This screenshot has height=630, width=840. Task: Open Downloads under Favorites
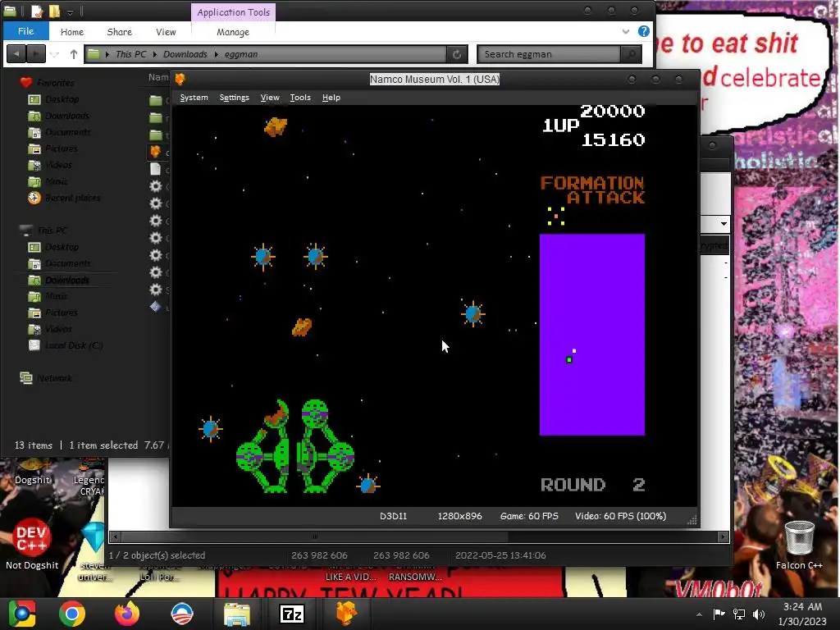67,116
